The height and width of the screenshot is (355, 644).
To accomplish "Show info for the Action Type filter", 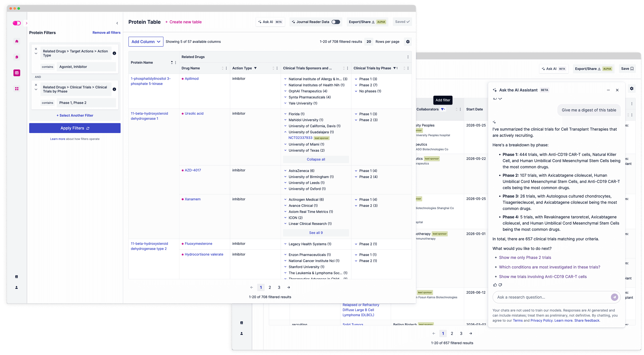I will pos(114,53).
